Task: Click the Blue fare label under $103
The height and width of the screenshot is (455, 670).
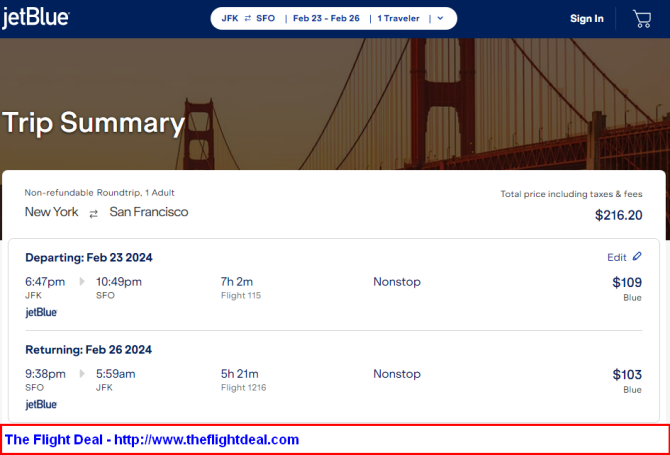Action: pos(632,390)
